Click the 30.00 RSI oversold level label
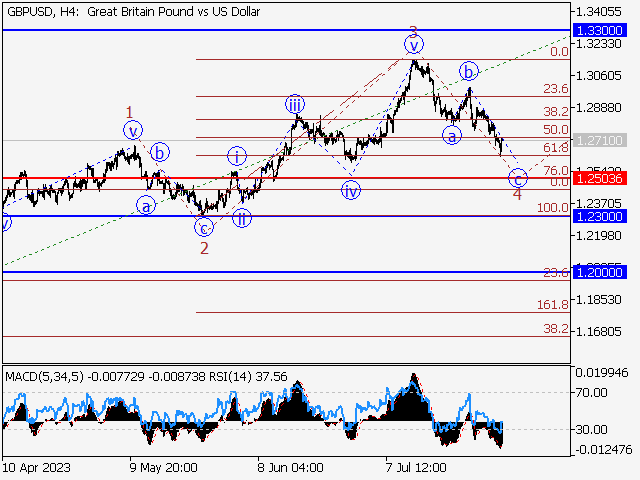640x480 pixels. coord(591,429)
